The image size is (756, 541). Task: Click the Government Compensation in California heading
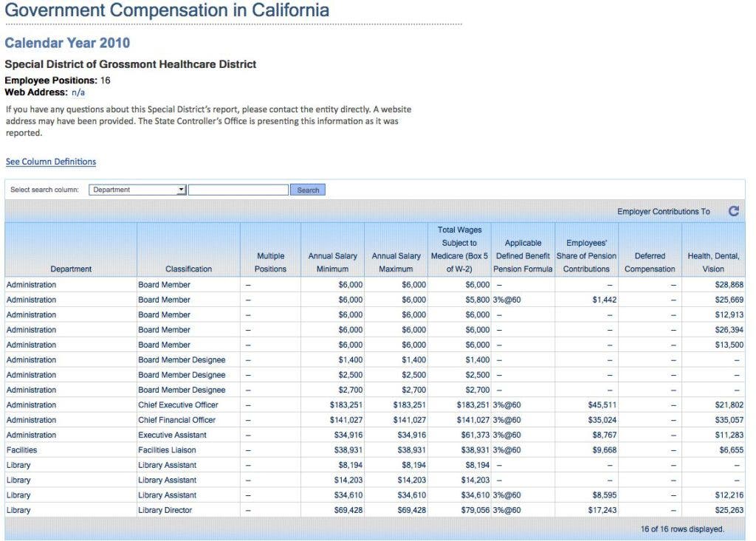point(167,10)
